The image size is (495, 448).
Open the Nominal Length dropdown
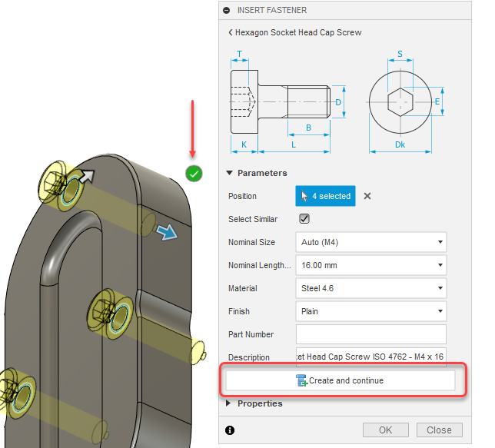371,265
